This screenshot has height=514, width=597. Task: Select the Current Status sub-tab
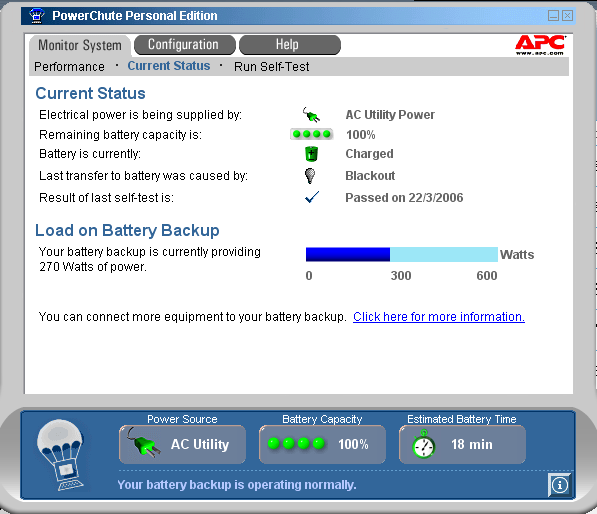click(169, 66)
